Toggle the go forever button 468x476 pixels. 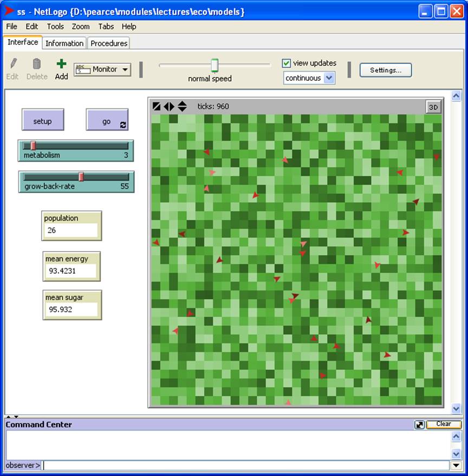pyautogui.click(x=107, y=120)
